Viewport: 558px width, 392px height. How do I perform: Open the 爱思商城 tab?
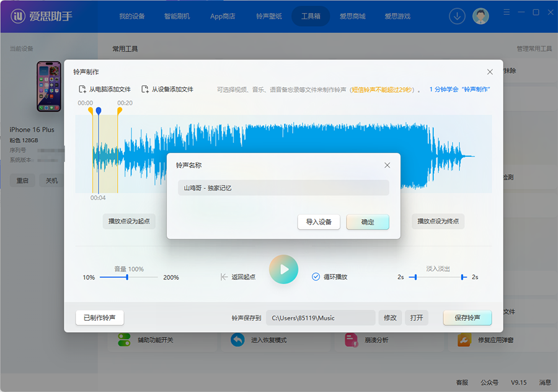pos(352,16)
